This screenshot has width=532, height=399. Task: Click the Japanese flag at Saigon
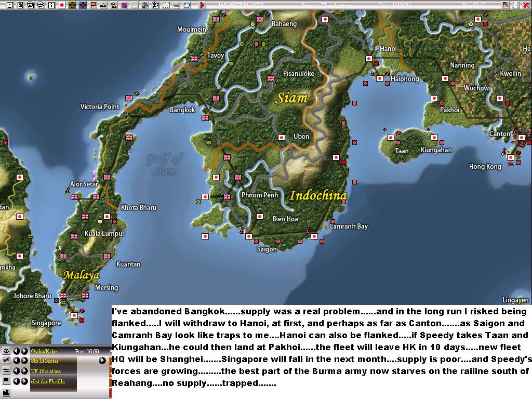(x=249, y=236)
